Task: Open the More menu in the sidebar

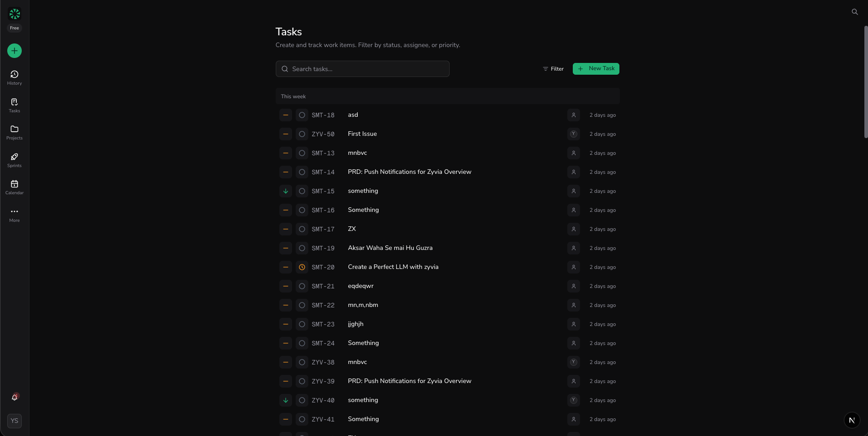Action: pos(14,214)
